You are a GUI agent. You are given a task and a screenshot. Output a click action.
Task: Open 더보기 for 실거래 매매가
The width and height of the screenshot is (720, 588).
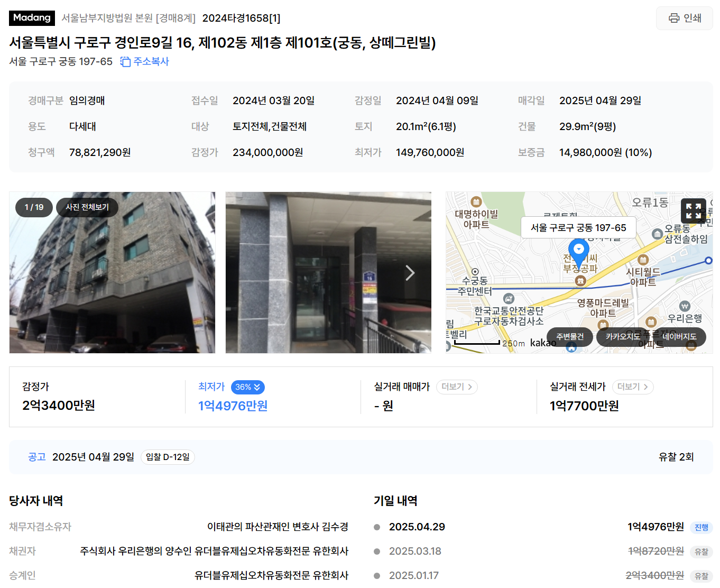coord(457,387)
